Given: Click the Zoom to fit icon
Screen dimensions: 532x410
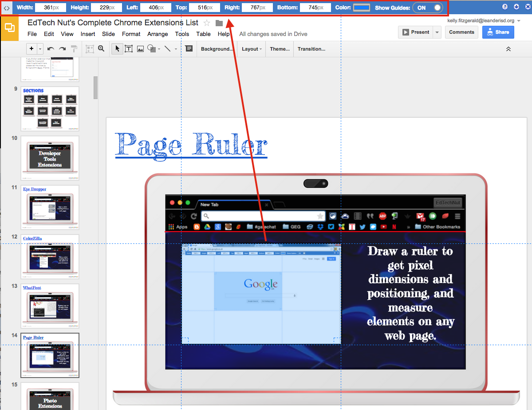Looking at the screenshot, I should (90, 49).
